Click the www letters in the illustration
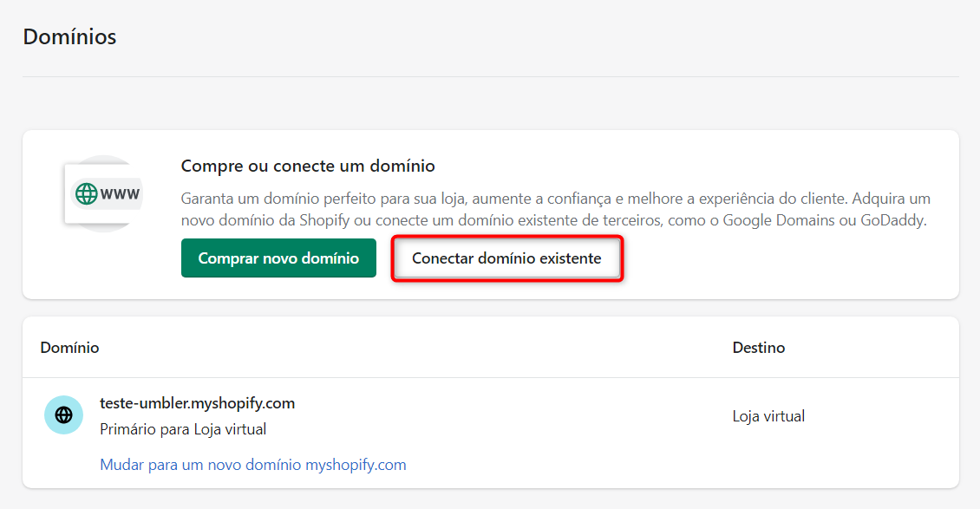Screen dimensions: 980x509 [x=120, y=193]
